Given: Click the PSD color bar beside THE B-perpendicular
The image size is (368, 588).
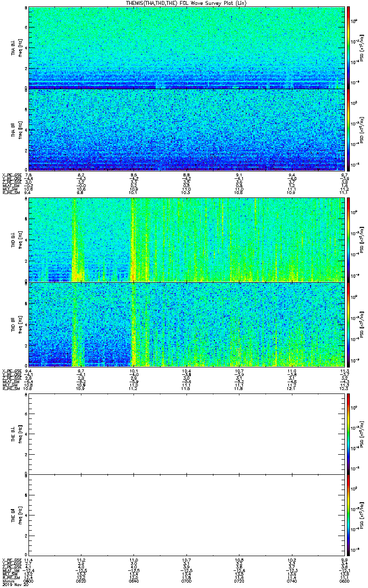Looking at the screenshot, I should pyautogui.click(x=349, y=434).
